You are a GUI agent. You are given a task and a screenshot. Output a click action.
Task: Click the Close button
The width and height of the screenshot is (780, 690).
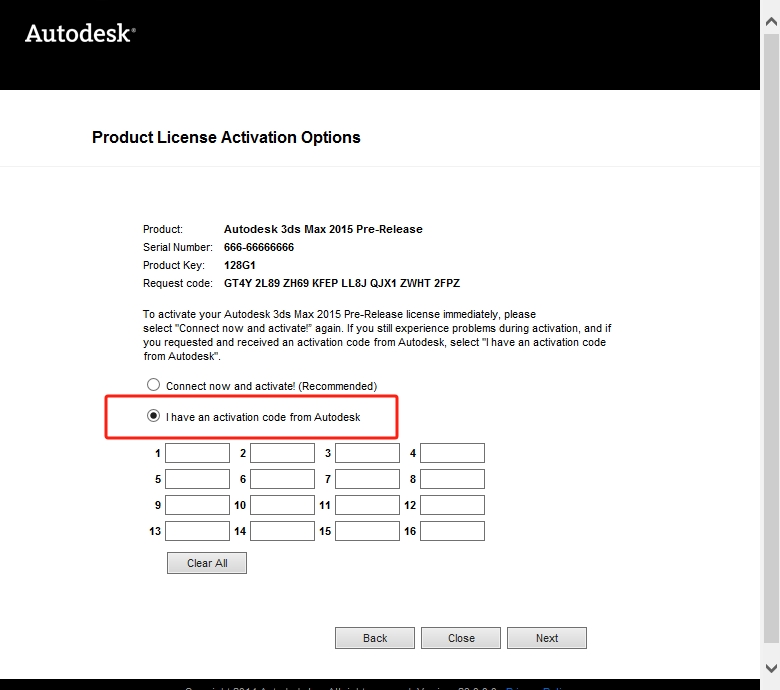pos(461,638)
